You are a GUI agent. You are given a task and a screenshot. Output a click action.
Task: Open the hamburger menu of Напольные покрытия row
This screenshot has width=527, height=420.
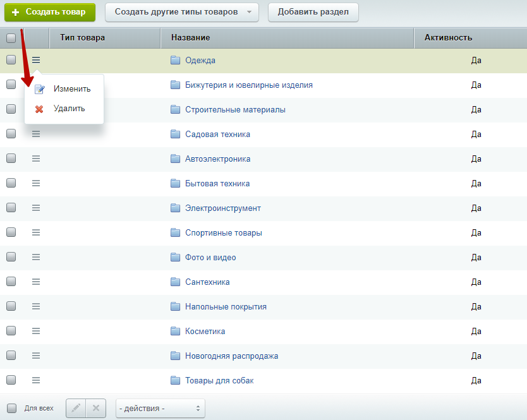pos(36,306)
